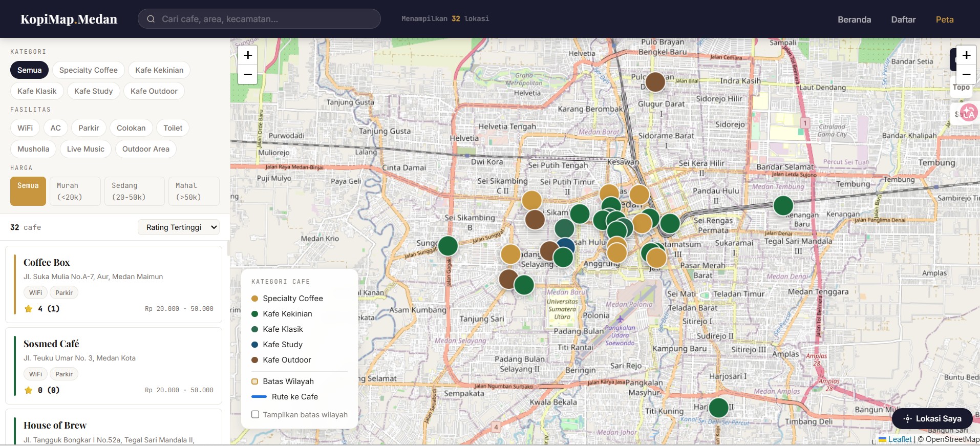This screenshot has width=980, height=446.
Task: Filter by Kafe Klasik category chip
Action: tap(37, 91)
